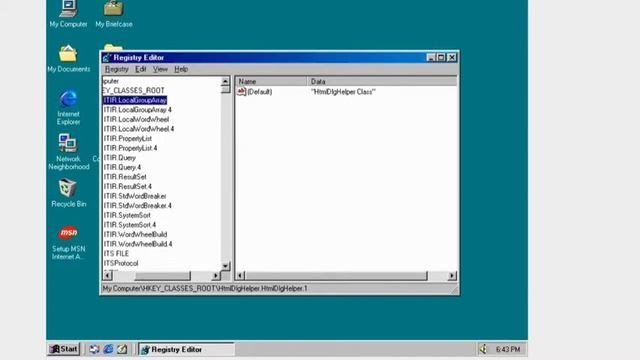The width and height of the screenshot is (640, 360).
Task: Select HKEY_CLASSES_ROOT tree node
Action: coord(134,91)
